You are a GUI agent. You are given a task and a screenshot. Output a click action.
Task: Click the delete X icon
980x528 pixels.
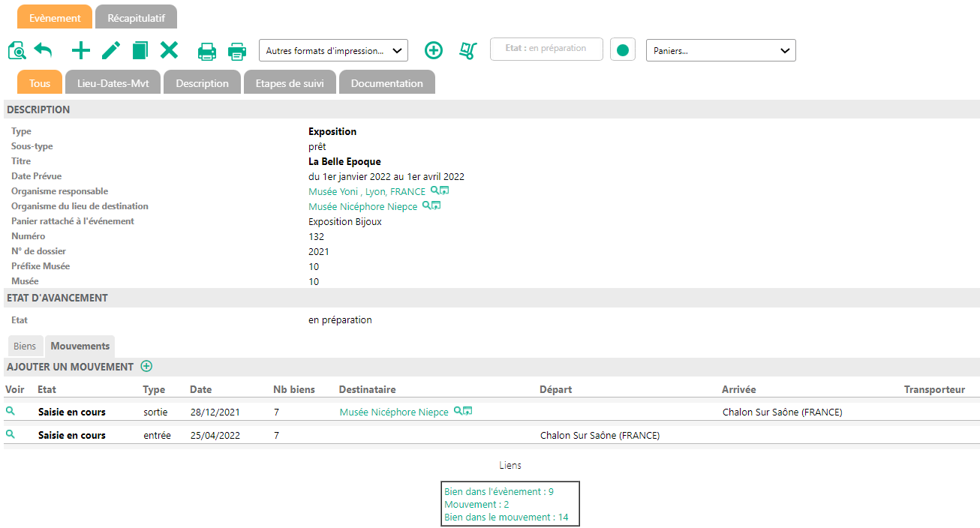170,51
